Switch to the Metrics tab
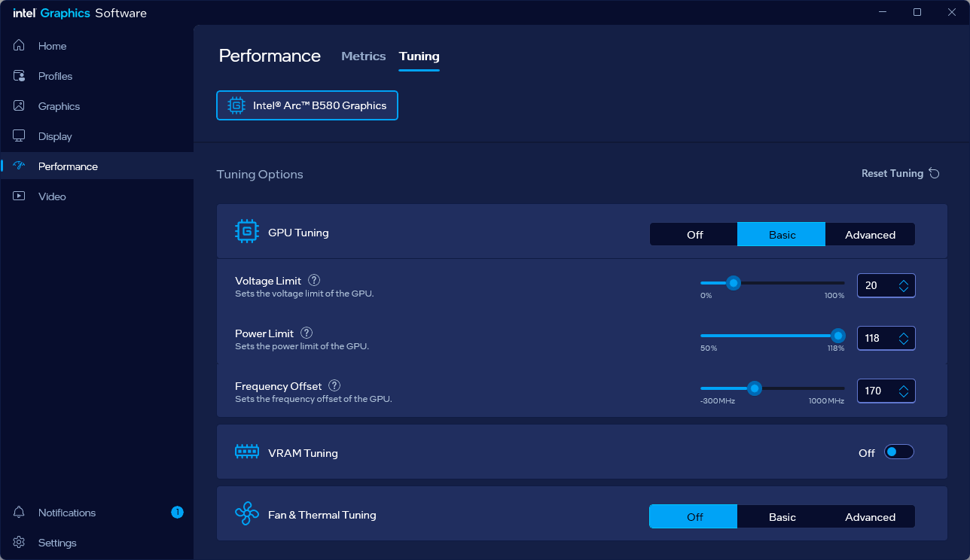 [x=363, y=56]
